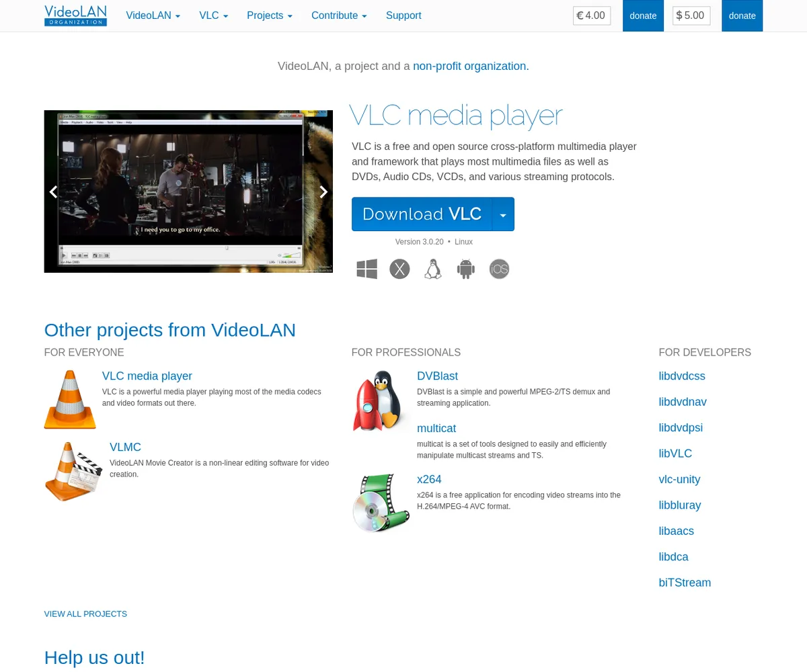Viewport: 807px width, 672px height.
Task: Click the DVBlast rocket penguin icon
Action: [381, 401]
